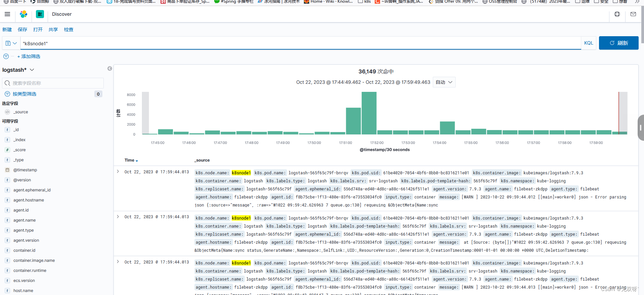Open the k8s browser bookmark
This screenshot has height=295, width=644.
point(364,1)
